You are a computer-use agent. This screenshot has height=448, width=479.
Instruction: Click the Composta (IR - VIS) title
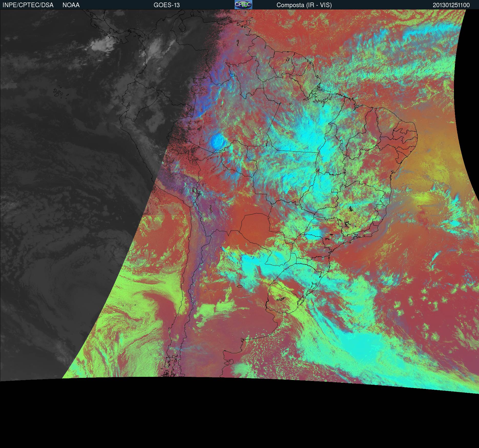[304, 5]
